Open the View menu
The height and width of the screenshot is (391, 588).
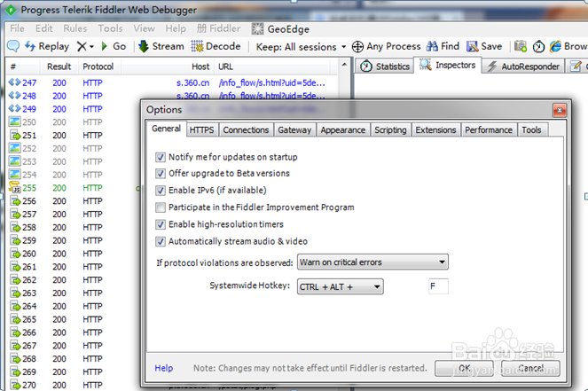[x=144, y=28]
